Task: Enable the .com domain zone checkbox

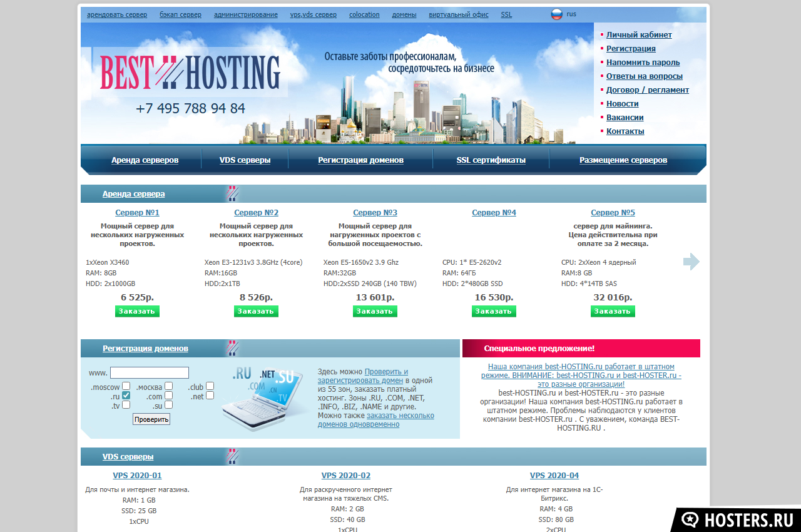Action: pyautogui.click(x=169, y=396)
